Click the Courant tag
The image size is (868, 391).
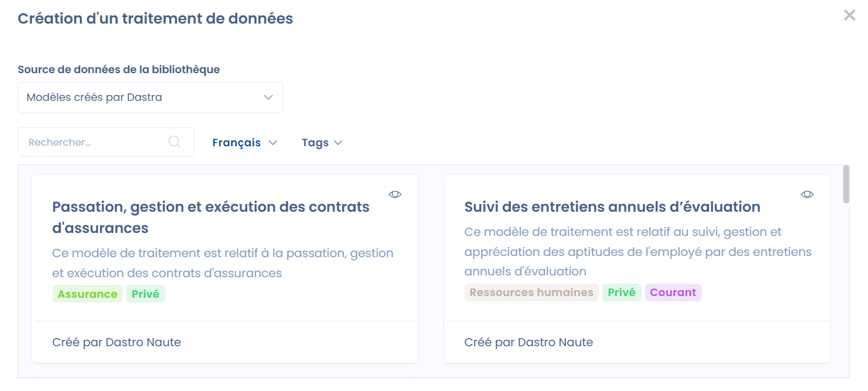coord(673,293)
